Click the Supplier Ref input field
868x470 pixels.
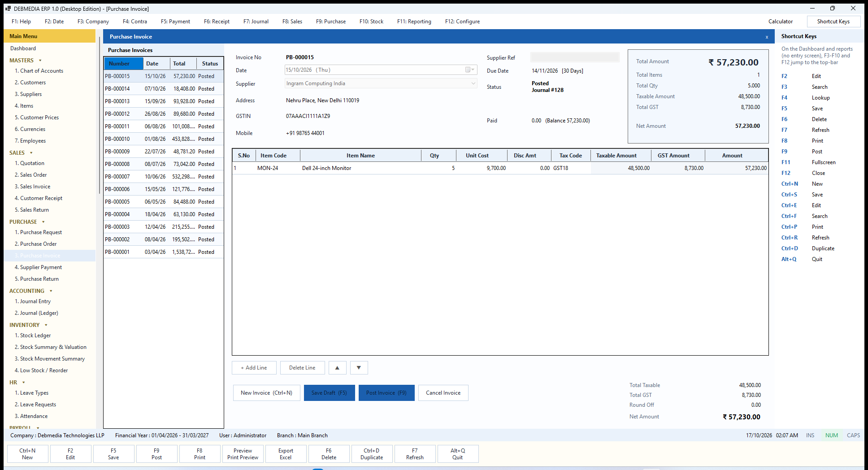click(575, 57)
